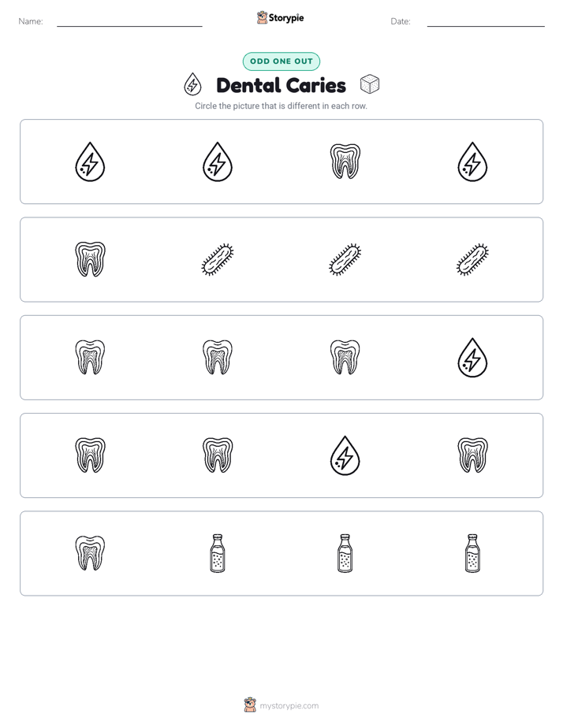Click the sugar cube icon beside the title

370,84
